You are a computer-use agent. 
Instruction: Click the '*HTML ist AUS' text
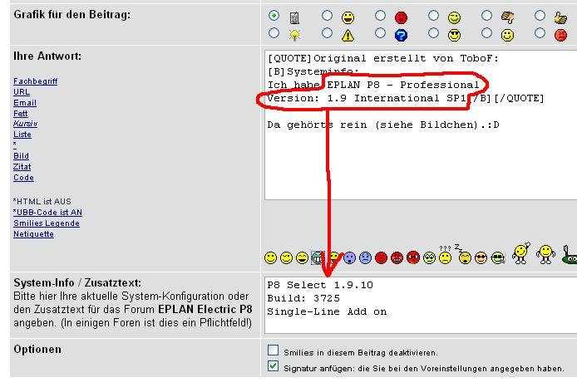42,202
